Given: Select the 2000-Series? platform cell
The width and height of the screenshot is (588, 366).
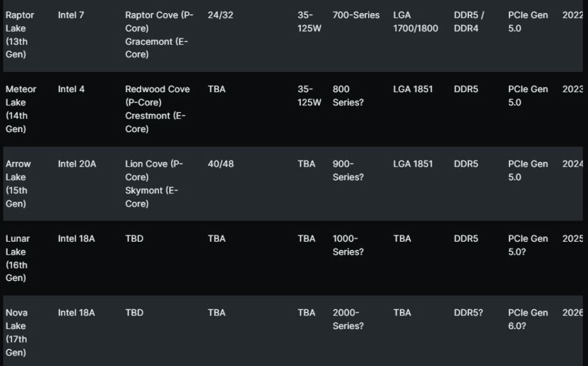Looking at the screenshot, I should 348,319.
